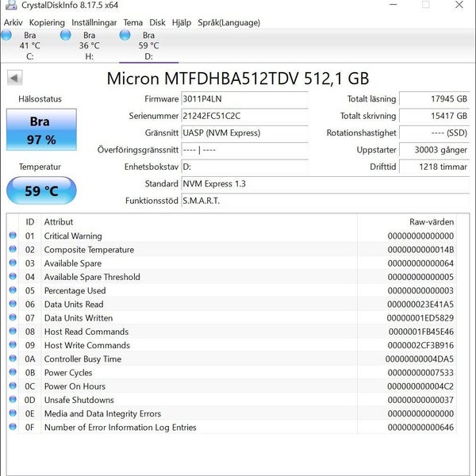Open the Arkiv menu
Image resolution: width=476 pixels, height=476 pixels.
coord(13,22)
